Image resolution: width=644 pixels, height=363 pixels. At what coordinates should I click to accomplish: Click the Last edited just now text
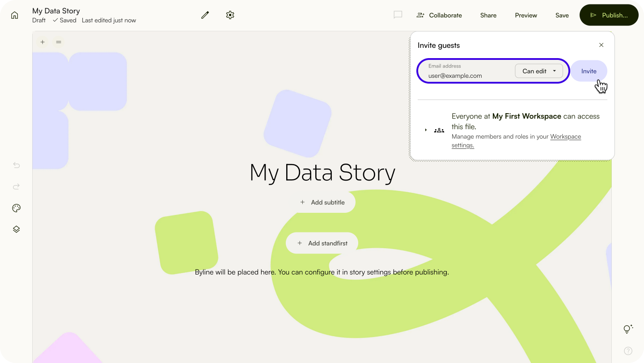click(109, 21)
